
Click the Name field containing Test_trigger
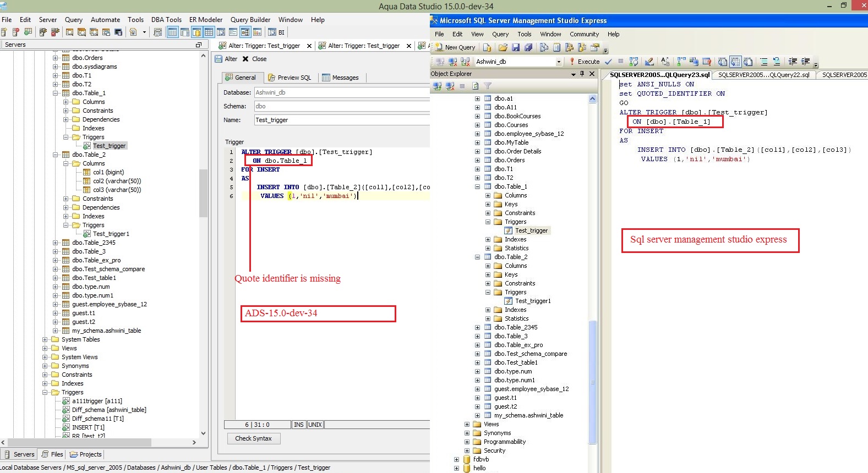coord(342,120)
